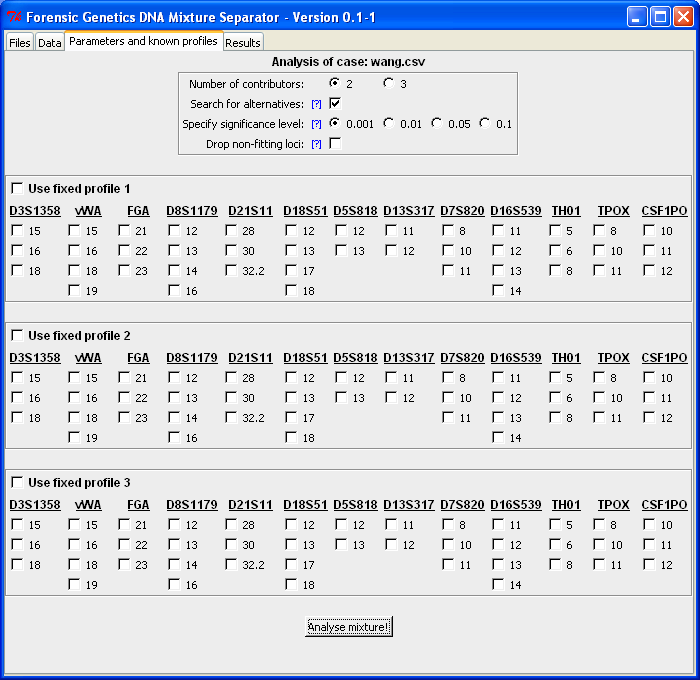Check D18S51 allele 12 in profile 3
This screenshot has width=700, height=680.
tap(292, 524)
